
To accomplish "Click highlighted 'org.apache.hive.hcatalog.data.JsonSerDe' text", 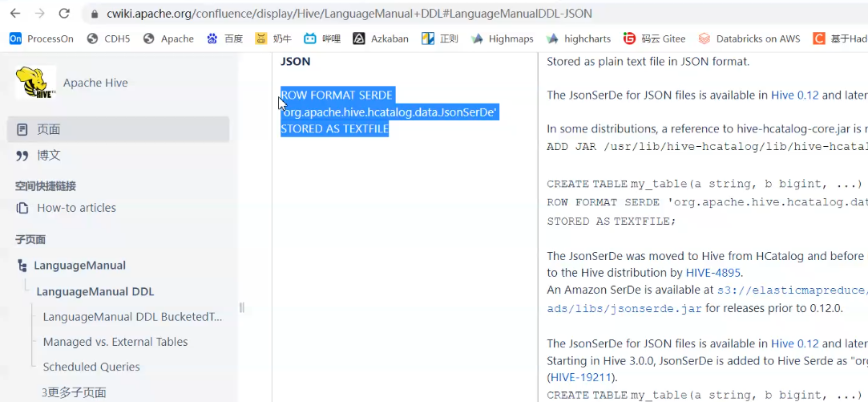I will [390, 112].
